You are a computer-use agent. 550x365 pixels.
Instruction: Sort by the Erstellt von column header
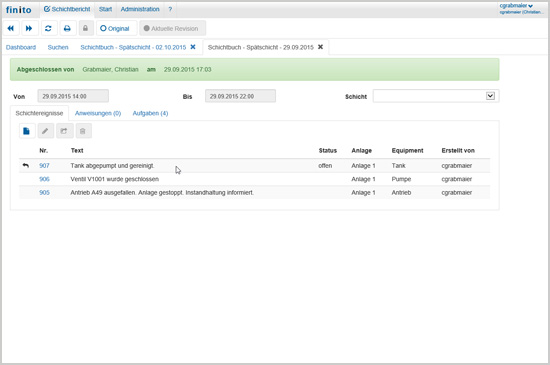pos(458,151)
